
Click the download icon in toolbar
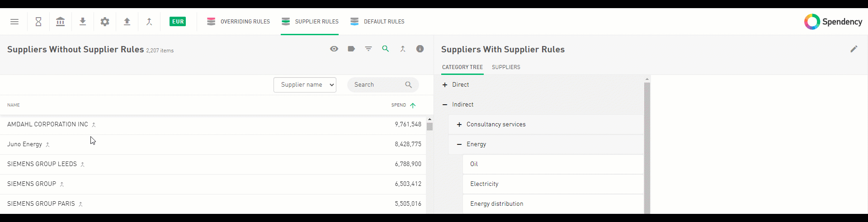tap(83, 22)
